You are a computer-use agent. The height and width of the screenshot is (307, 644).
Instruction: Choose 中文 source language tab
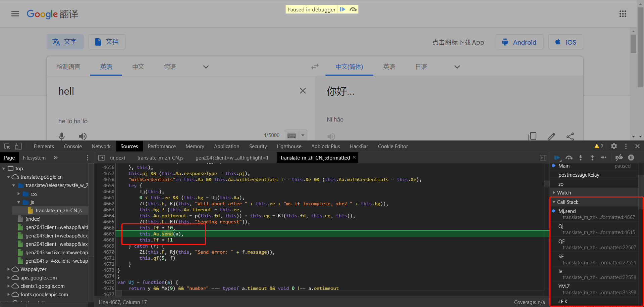pos(138,67)
